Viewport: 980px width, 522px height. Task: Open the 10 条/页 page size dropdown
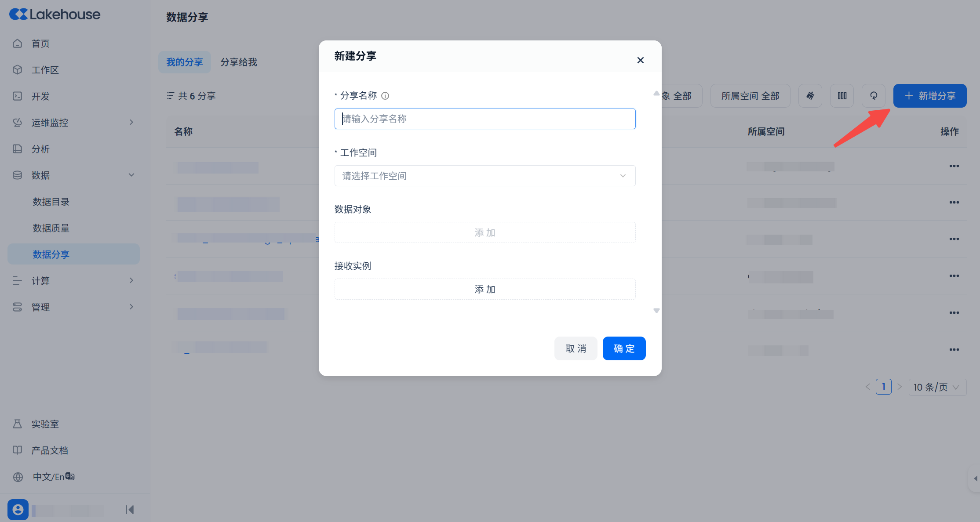coord(937,387)
